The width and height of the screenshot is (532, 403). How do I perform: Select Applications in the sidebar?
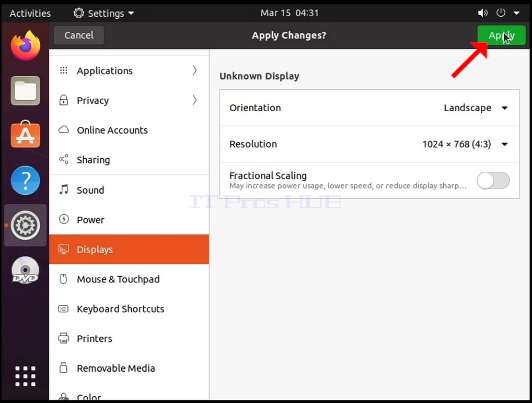tap(129, 70)
